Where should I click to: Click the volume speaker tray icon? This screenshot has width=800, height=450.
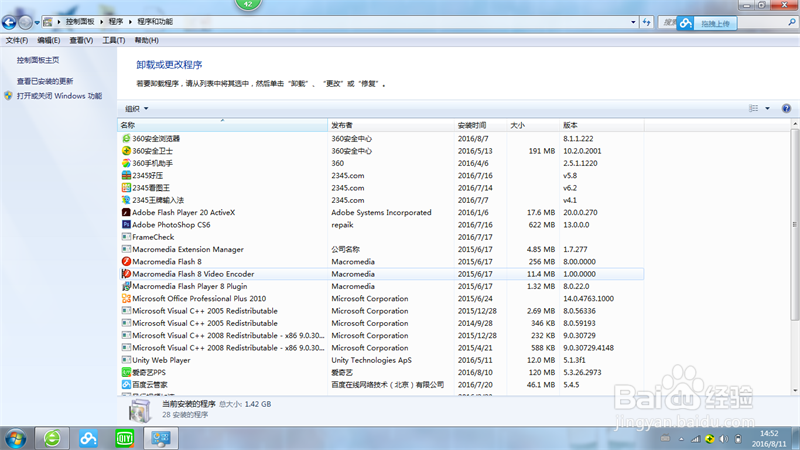(x=724, y=439)
